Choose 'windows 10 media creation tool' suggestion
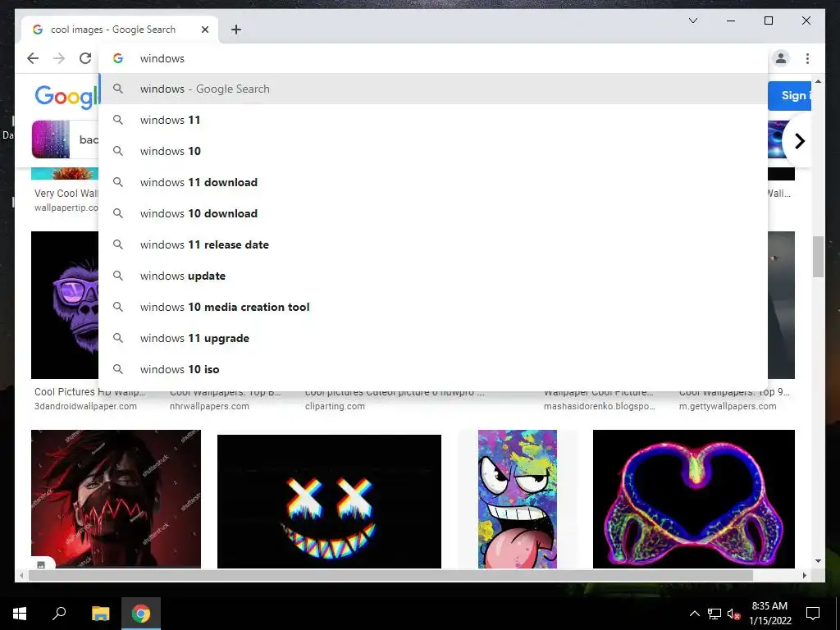840x630 pixels. [x=433, y=307]
